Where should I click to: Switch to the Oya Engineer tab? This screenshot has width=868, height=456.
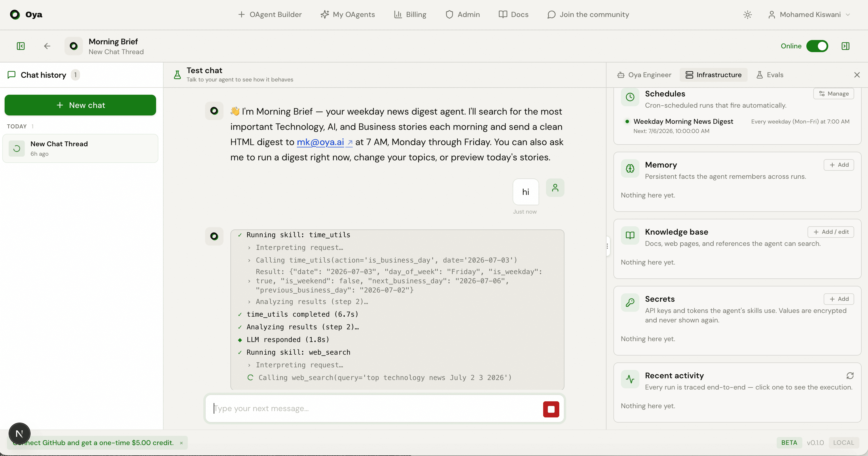(x=644, y=75)
